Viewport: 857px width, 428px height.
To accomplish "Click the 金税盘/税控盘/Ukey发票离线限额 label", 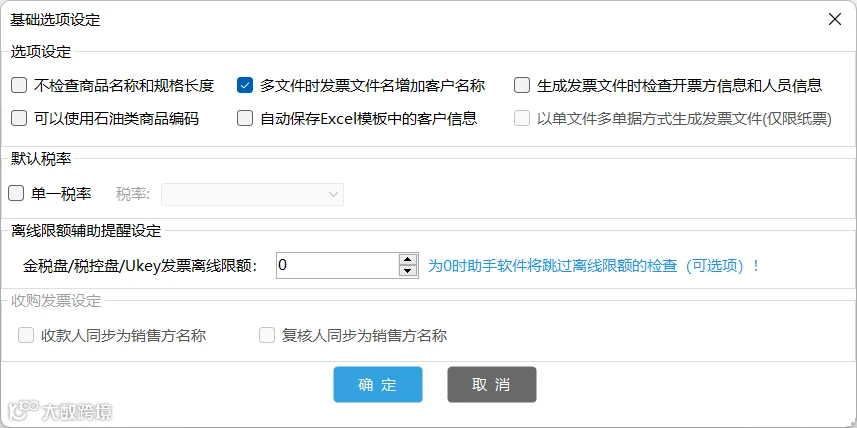I will 140,266.
